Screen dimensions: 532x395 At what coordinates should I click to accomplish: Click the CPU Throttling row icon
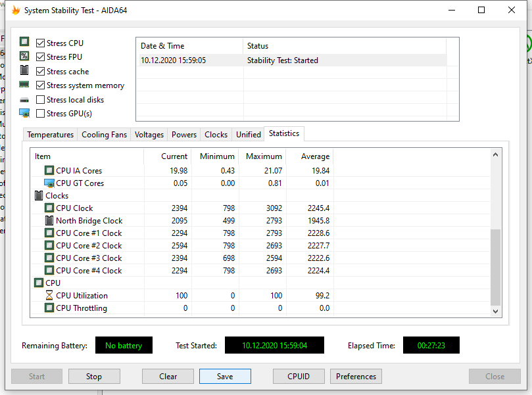click(x=49, y=308)
